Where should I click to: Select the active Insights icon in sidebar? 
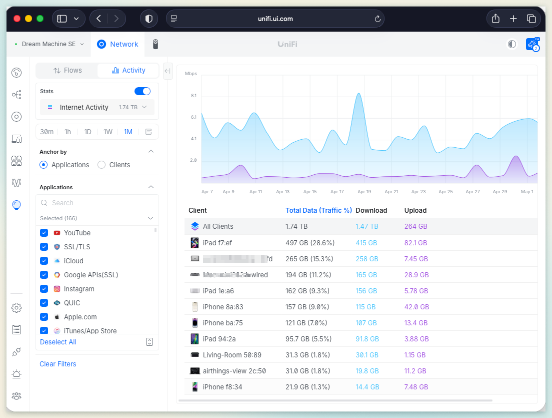pyautogui.click(x=17, y=205)
